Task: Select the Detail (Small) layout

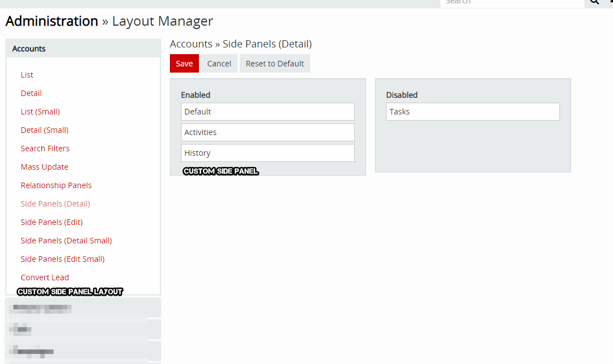Action: point(45,130)
